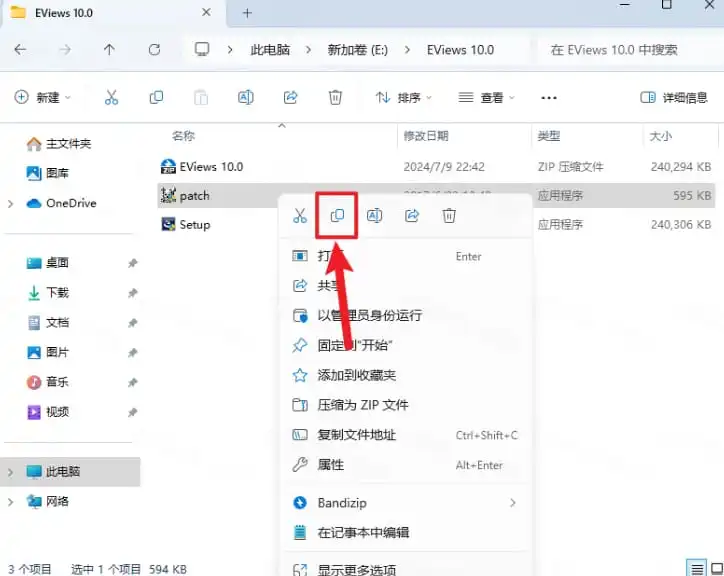Open the three-dot more options menu
This screenshot has height=576, width=724.
[x=549, y=97]
